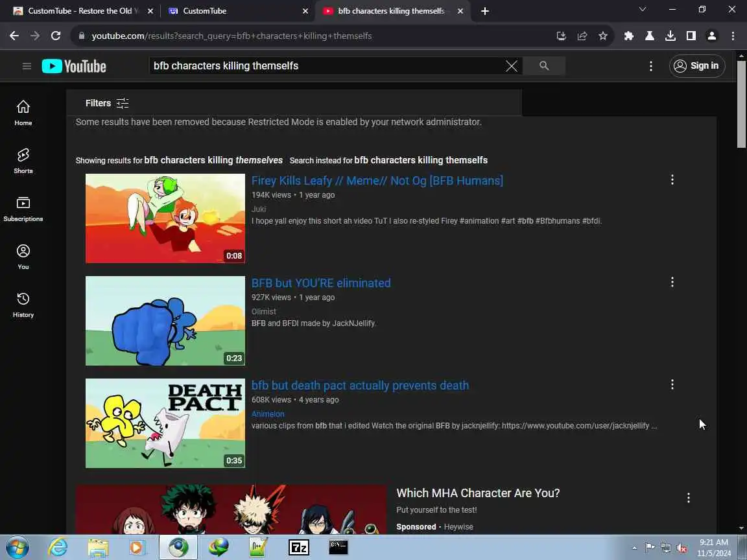
Task: Clear the search box with X
Action: 512,66
